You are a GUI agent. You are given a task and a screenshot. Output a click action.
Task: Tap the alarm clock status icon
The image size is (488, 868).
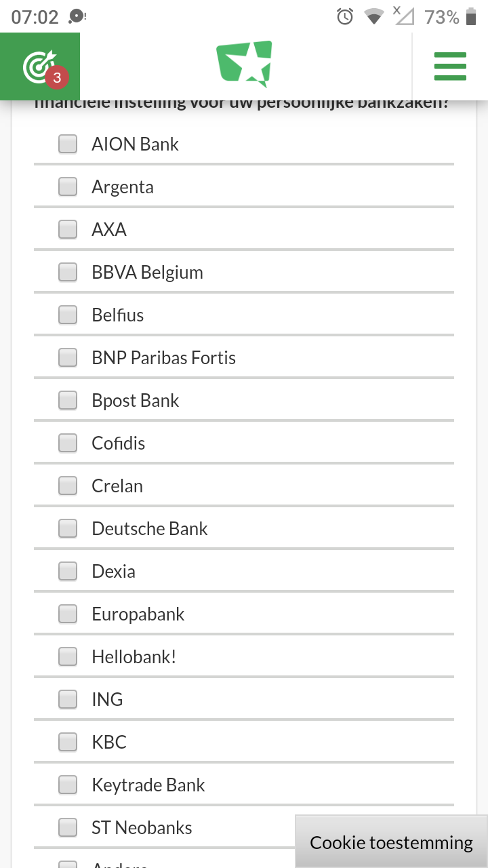pos(345,17)
